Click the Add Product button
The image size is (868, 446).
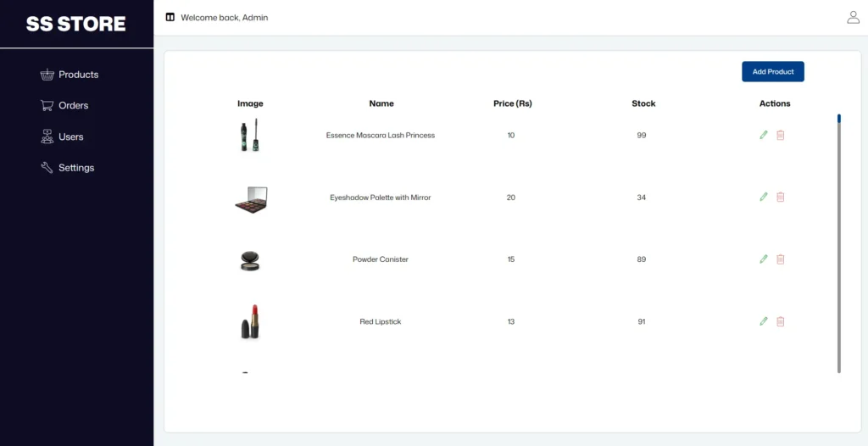coord(773,71)
